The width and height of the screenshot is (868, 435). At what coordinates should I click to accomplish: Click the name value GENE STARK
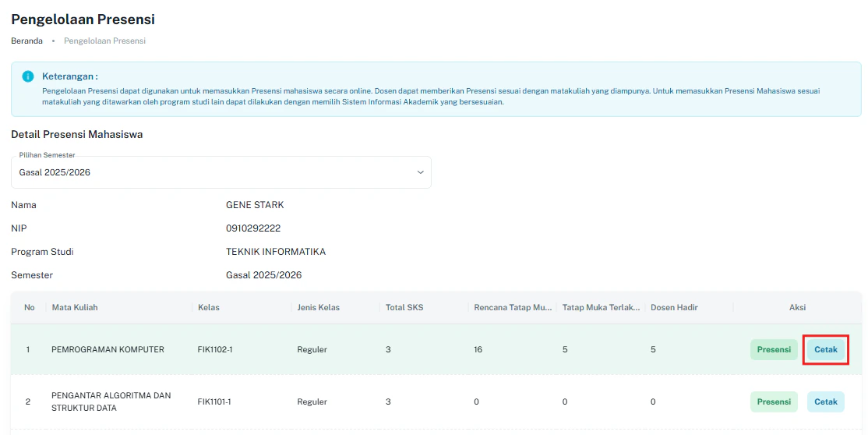pos(255,205)
